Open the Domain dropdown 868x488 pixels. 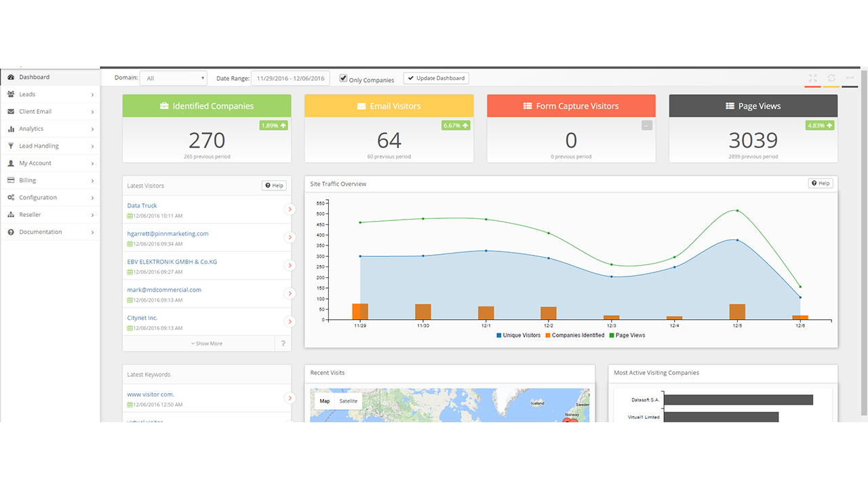(173, 79)
